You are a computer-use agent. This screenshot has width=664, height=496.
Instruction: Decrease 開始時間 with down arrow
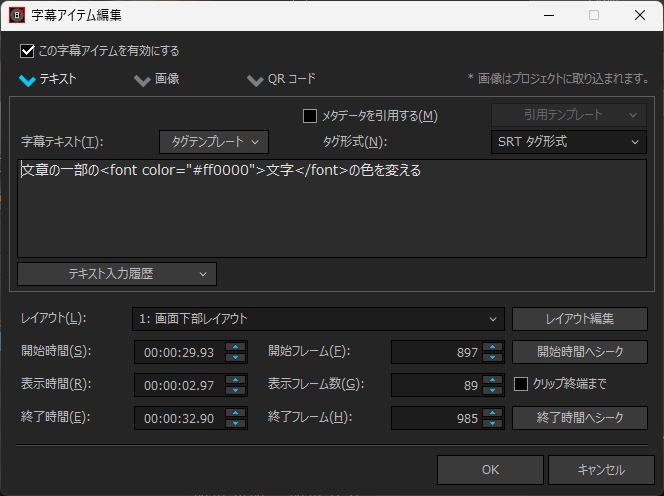235,357
